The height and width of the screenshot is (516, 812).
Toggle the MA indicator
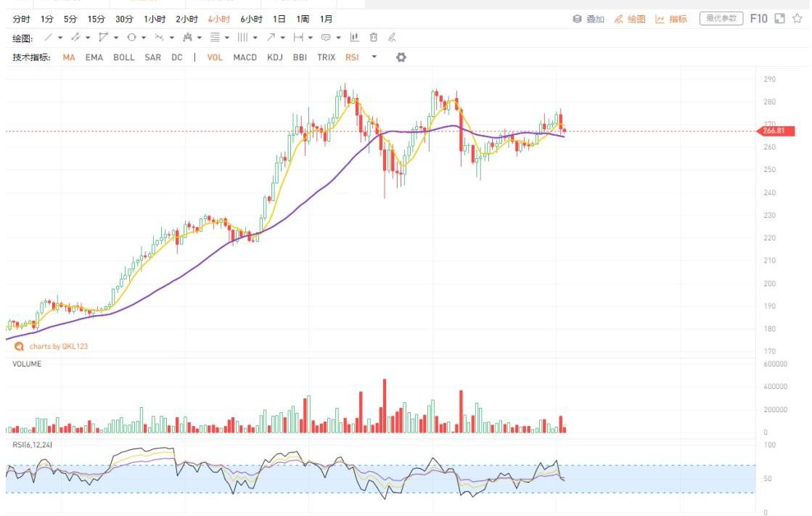coord(69,57)
